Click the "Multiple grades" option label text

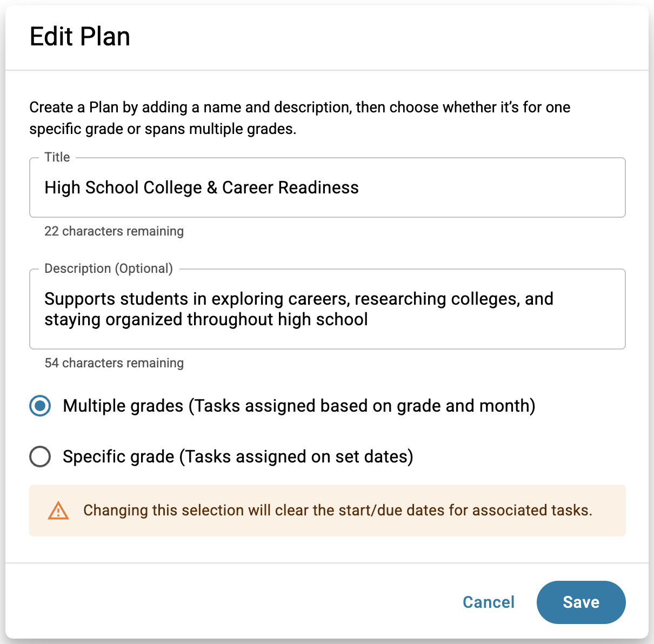[298, 406]
